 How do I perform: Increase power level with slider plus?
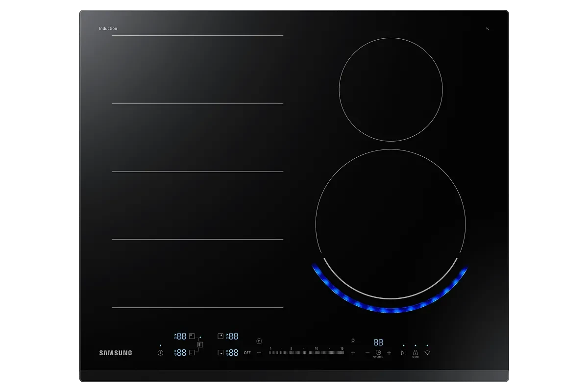(x=353, y=353)
